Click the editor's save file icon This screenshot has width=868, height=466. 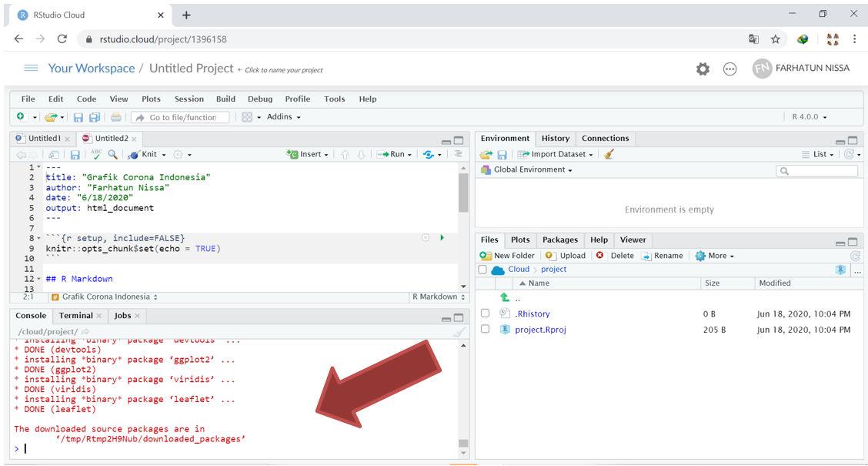tap(75, 155)
